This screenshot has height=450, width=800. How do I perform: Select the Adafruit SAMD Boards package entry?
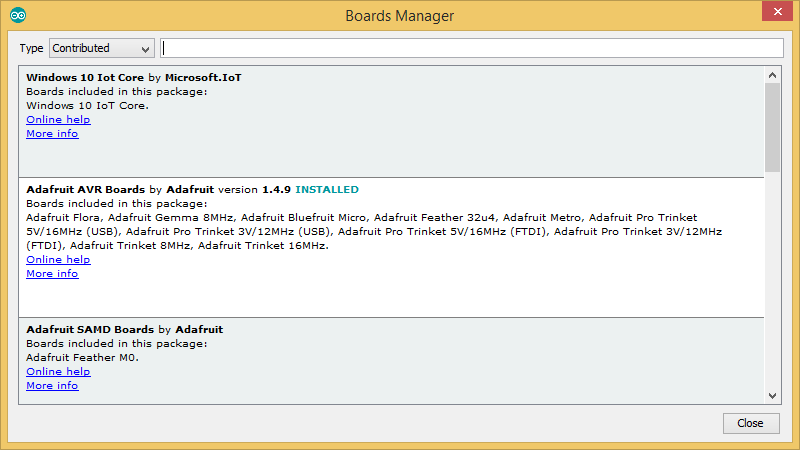391,361
